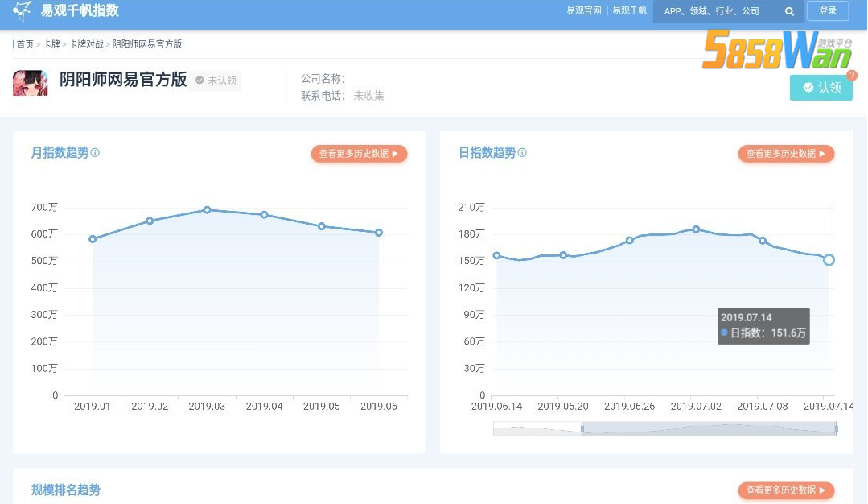Select the 2019.03 monthly data point
This screenshot has height=504, width=868.
[x=207, y=210]
